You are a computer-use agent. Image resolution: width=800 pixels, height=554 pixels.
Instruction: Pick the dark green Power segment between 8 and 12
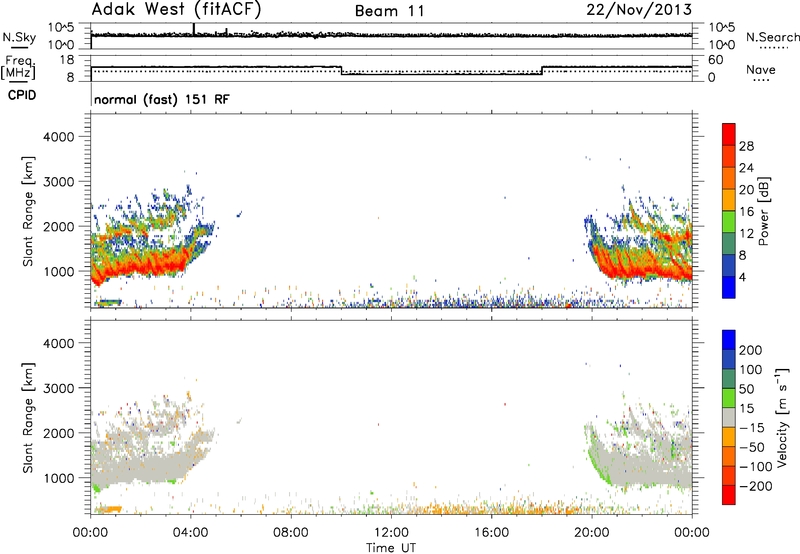pos(729,243)
